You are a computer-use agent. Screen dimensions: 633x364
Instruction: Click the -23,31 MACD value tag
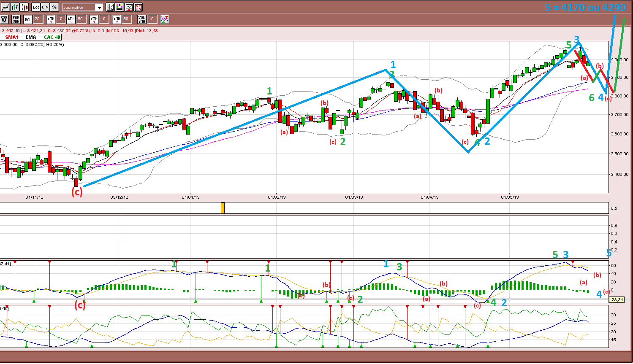tap(617, 299)
